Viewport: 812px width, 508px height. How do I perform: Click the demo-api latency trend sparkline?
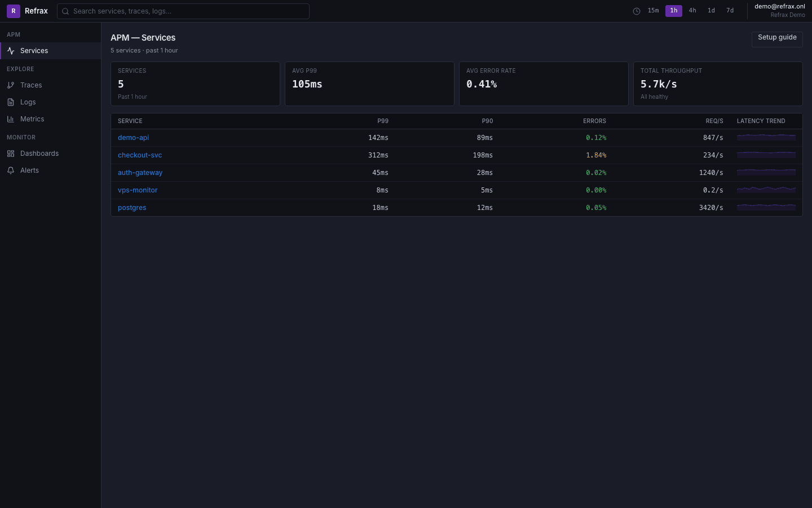point(766,137)
